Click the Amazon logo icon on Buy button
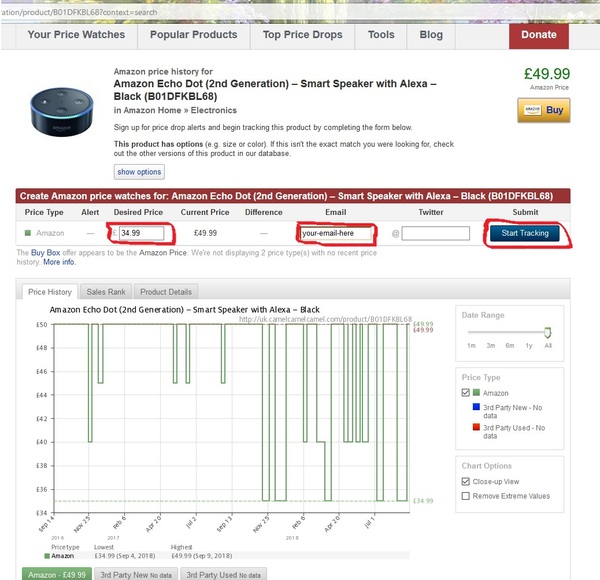The height and width of the screenshot is (580, 600). tap(533, 110)
